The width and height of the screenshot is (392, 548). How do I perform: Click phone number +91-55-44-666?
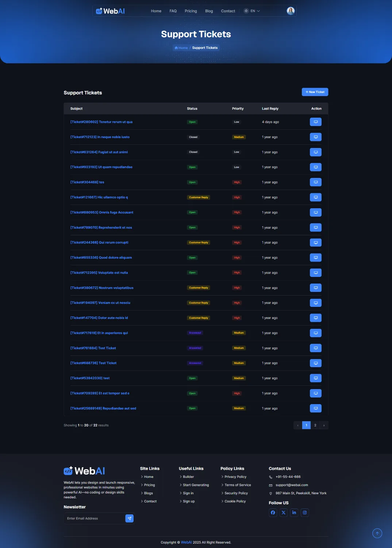pos(288,477)
